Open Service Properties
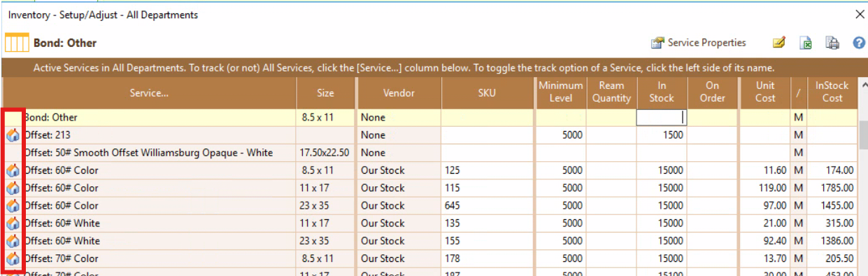This screenshot has width=868, height=276. click(x=698, y=43)
